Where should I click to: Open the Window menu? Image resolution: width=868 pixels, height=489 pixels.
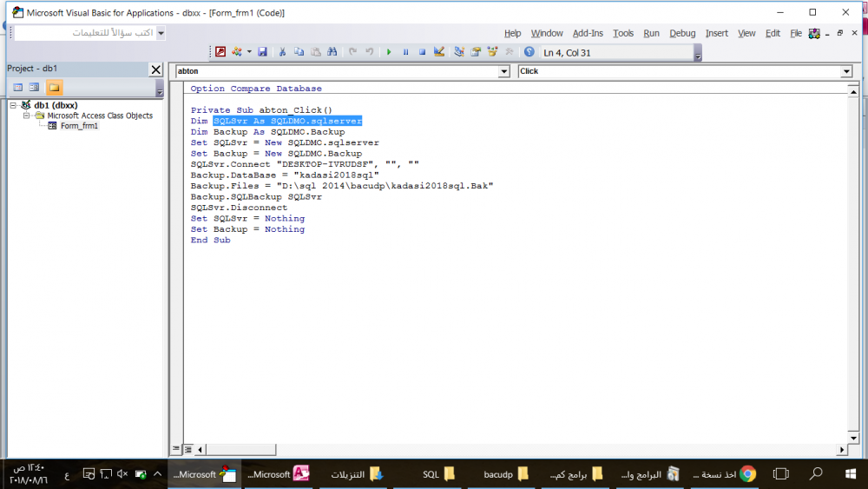(x=547, y=33)
